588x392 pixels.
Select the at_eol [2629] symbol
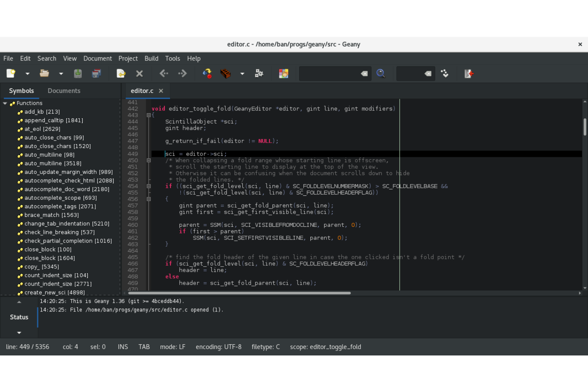(42, 129)
